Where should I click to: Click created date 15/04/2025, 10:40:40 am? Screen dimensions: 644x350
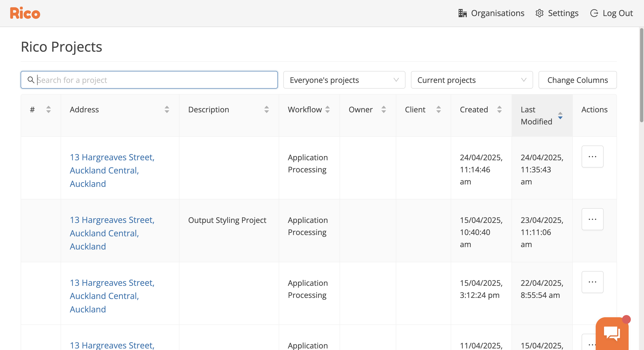coord(481,232)
